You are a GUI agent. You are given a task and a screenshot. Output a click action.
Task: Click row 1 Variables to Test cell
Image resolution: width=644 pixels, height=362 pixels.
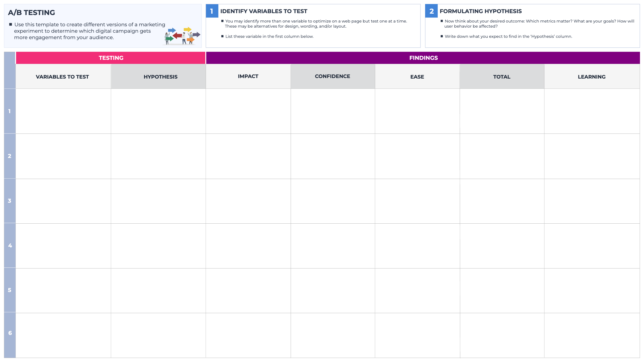coord(63,111)
